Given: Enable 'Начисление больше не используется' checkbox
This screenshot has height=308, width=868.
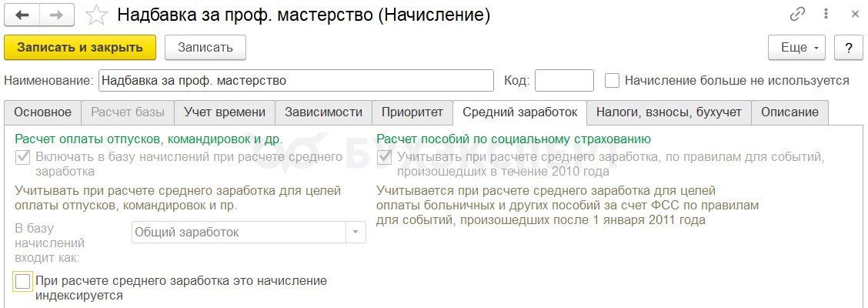Looking at the screenshot, I should (612, 80).
